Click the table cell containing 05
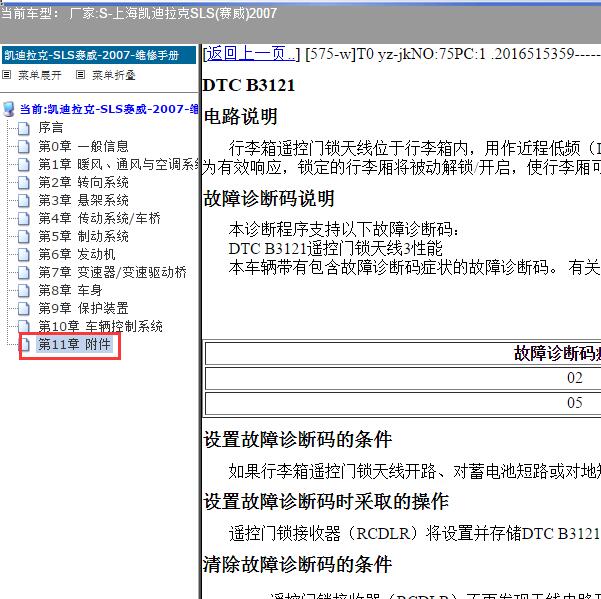This screenshot has width=601, height=599. pyautogui.click(x=403, y=403)
